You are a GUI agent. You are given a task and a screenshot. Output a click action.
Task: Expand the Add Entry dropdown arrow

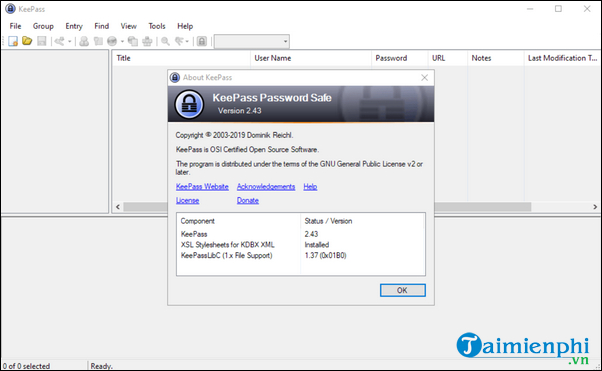coord(69,41)
